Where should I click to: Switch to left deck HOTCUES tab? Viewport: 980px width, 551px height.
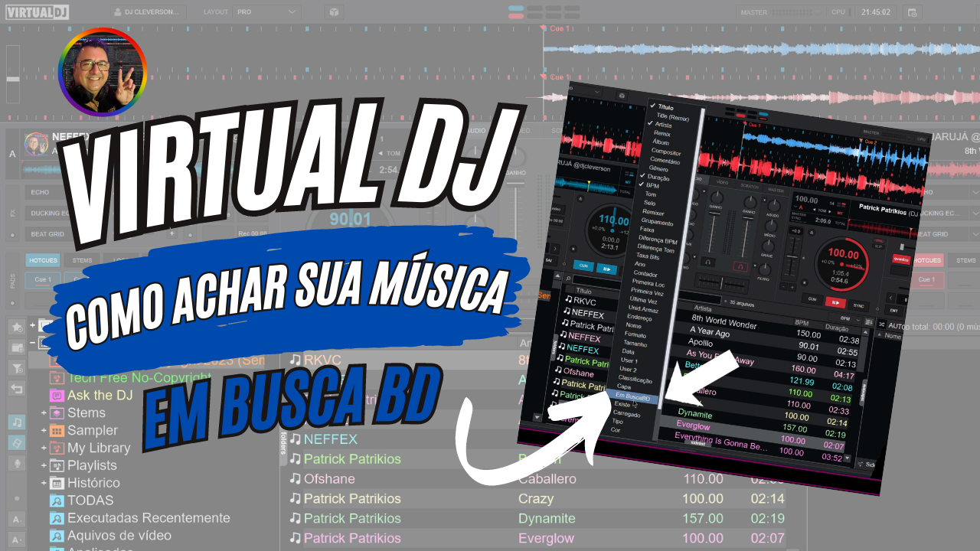tap(41, 260)
